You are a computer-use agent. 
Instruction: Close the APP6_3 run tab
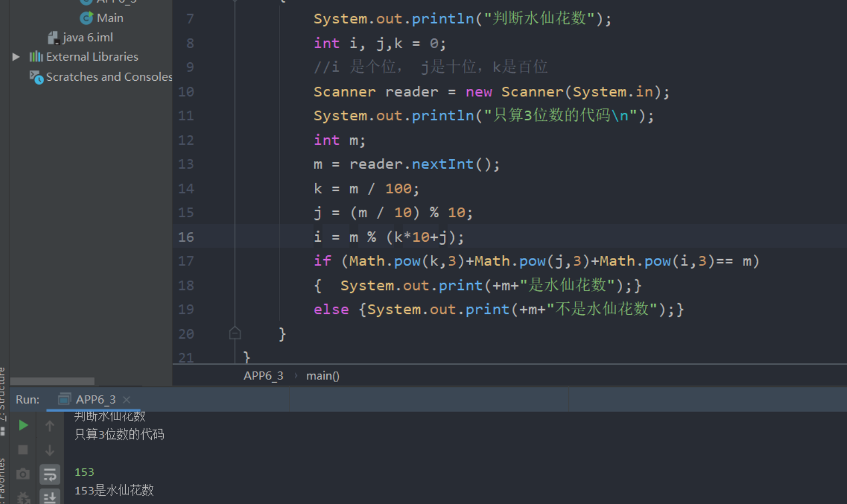(126, 399)
